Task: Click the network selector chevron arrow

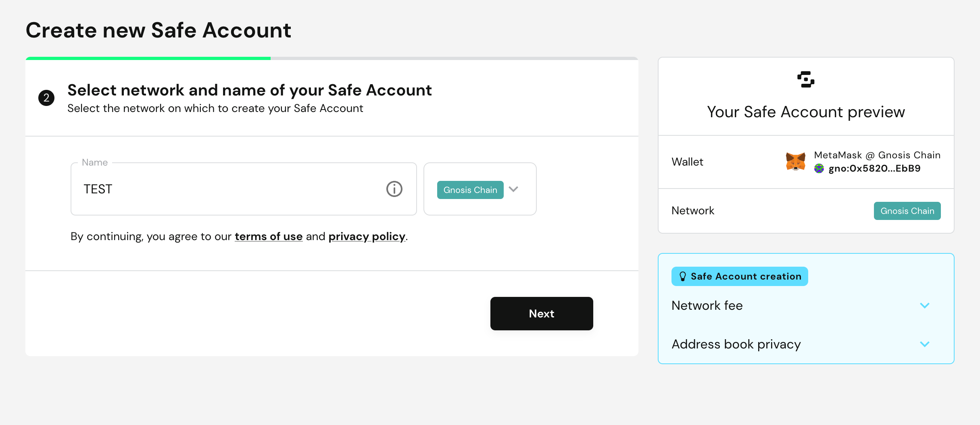Action: coord(513,189)
